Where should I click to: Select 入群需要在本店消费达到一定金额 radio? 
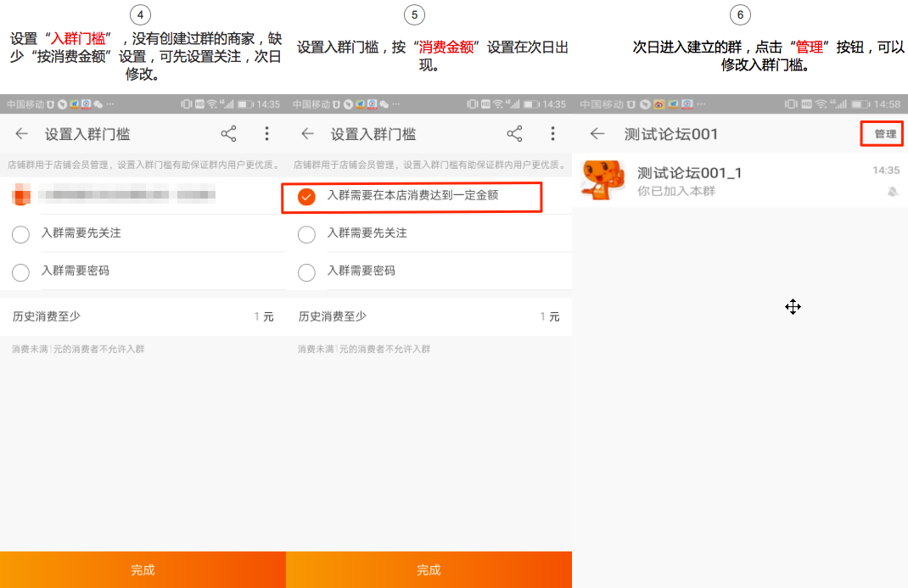(306, 197)
